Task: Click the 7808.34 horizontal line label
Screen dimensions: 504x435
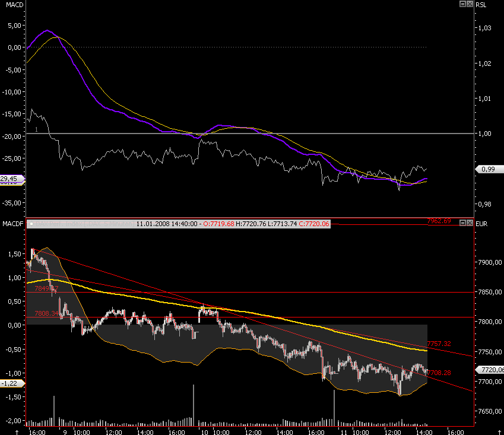Action: click(47, 313)
